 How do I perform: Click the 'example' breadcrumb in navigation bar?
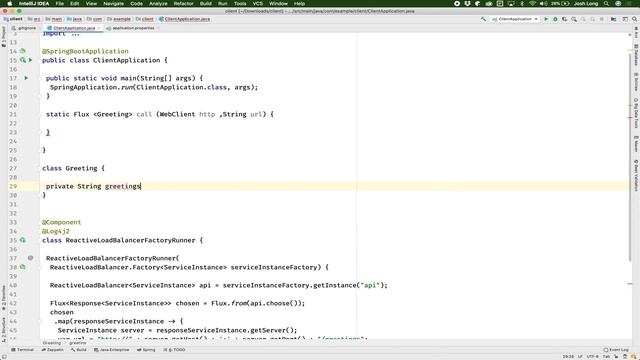click(x=119, y=19)
